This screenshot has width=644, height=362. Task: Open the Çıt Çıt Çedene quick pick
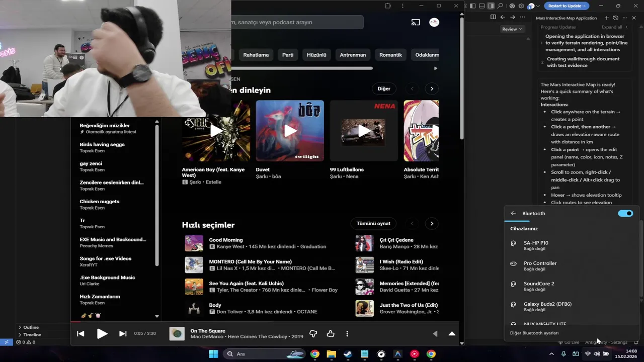click(x=397, y=243)
